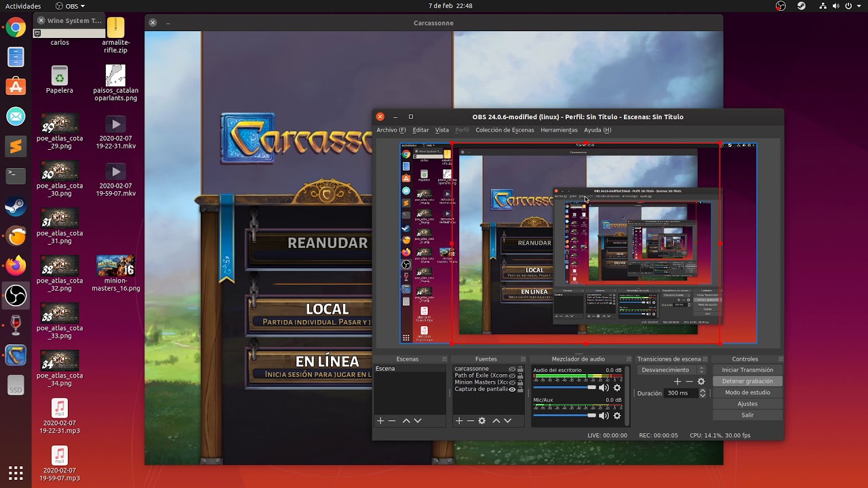The height and width of the screenshot is (488, 868).
Task: Click the Duración 300 ms stepper arrows
Action: pyautogui.click(x=703, y=393)
